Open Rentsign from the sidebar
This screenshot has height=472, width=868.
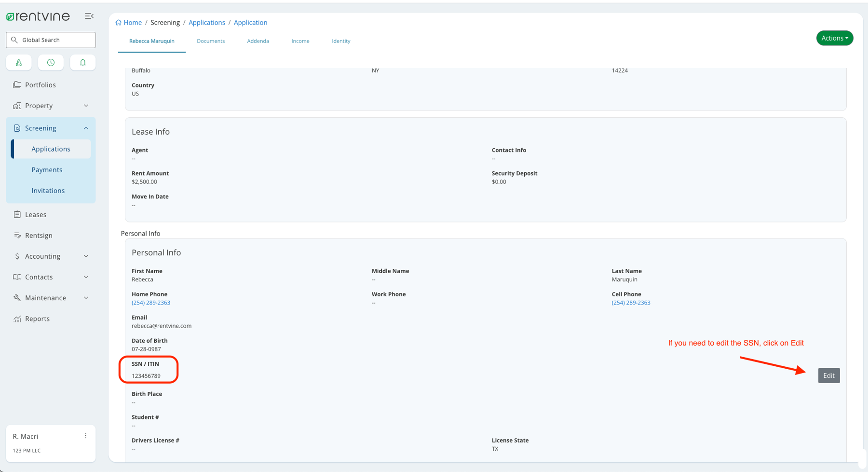pyautogui.click(x=39, y=235)
